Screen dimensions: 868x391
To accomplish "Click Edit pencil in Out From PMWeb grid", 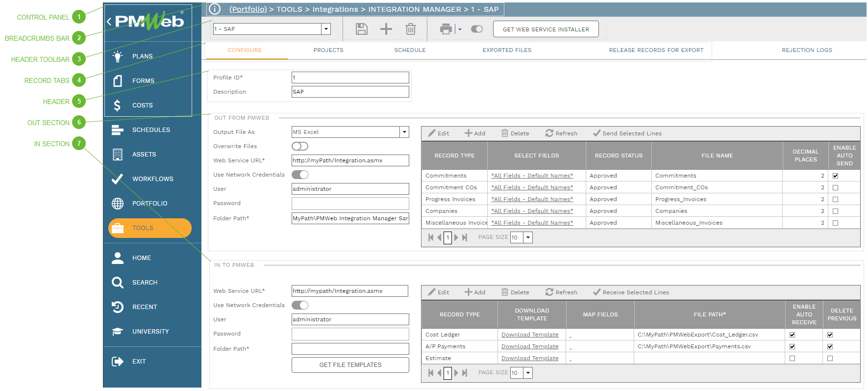I will (x=439, y=133).
